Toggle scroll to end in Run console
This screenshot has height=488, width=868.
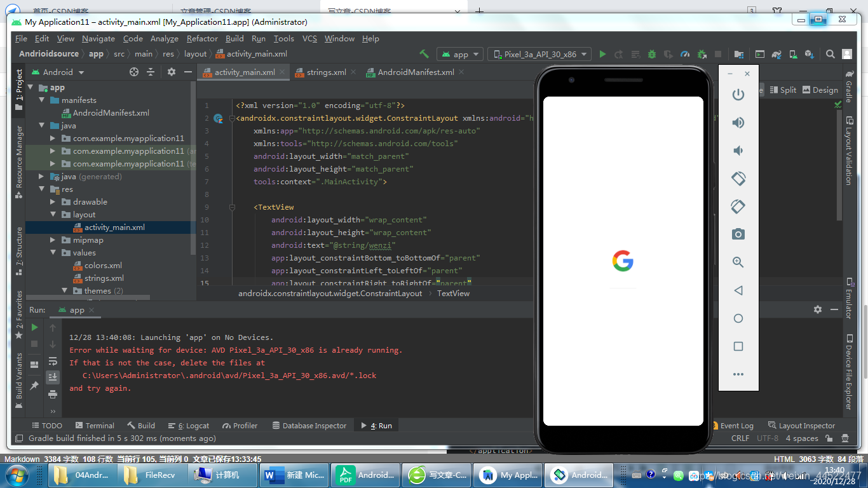tap(53, 377)
